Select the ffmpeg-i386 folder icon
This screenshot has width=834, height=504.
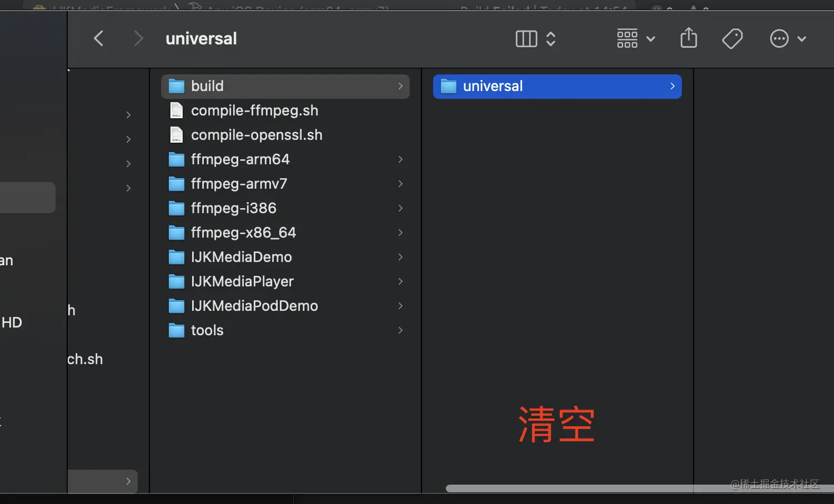(x=177, y=208)
